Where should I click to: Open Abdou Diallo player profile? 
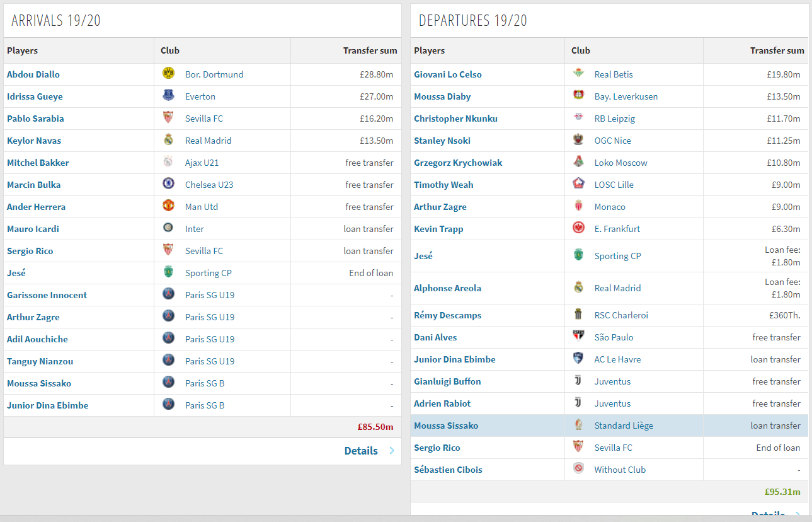pos(33,74)
